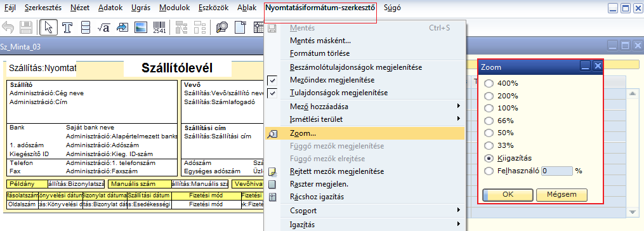Select the Kiigazítás zoom option
This screenshot has height=231, width=644.
(489, 158)
